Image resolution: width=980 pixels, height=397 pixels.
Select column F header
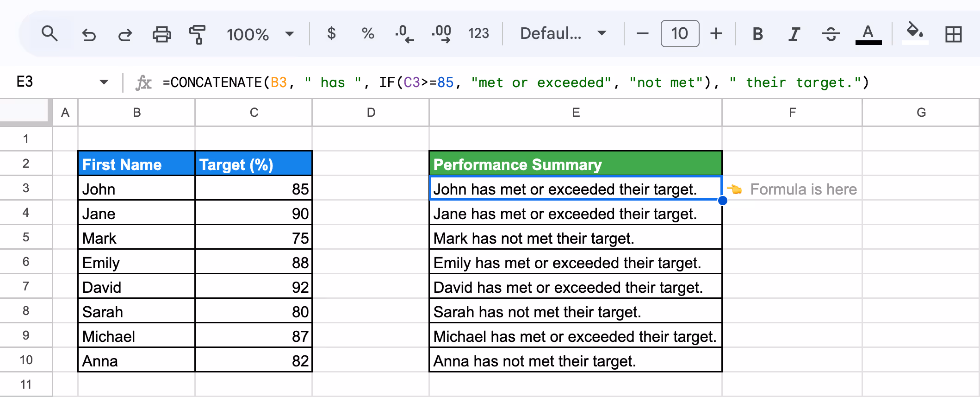(792, 113)
